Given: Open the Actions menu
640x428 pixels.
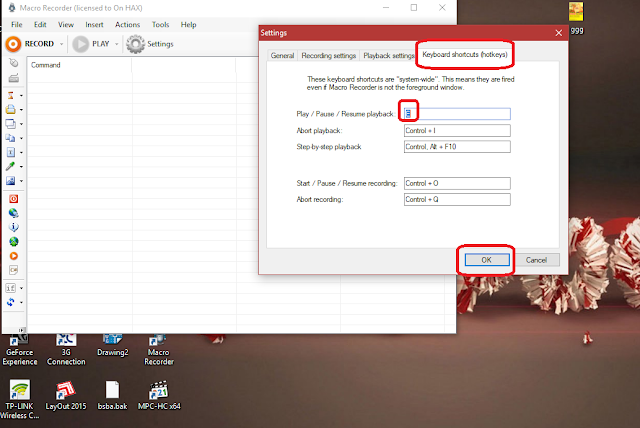Looking at the screenshot, I should click(127, 24).
